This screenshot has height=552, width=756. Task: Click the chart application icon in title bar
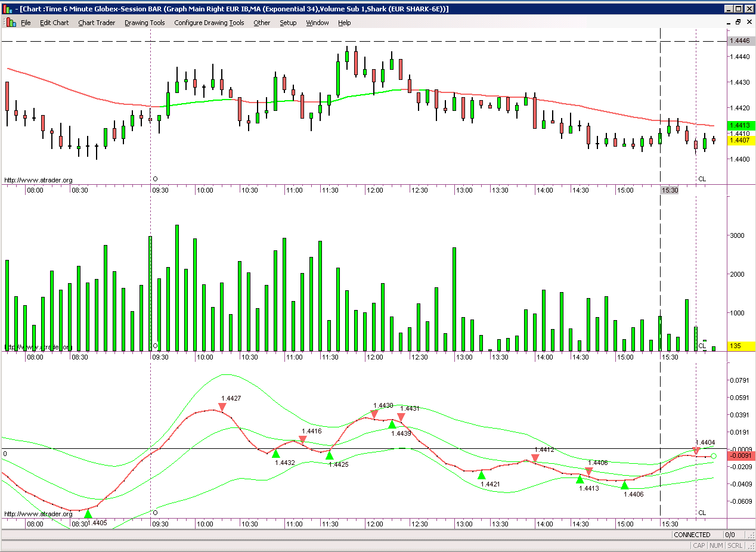point(7,8)
